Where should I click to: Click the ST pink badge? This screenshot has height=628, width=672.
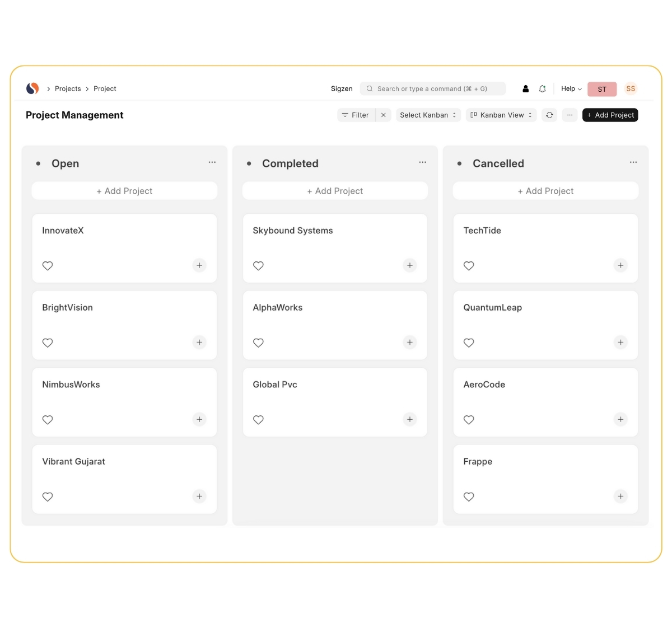(x=602, y=89)
